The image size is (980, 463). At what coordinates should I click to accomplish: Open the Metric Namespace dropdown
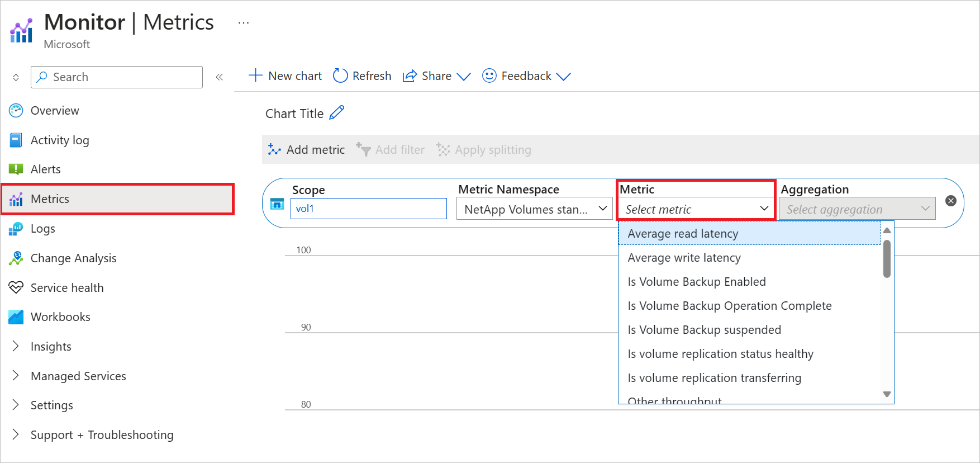coord(534,209)
